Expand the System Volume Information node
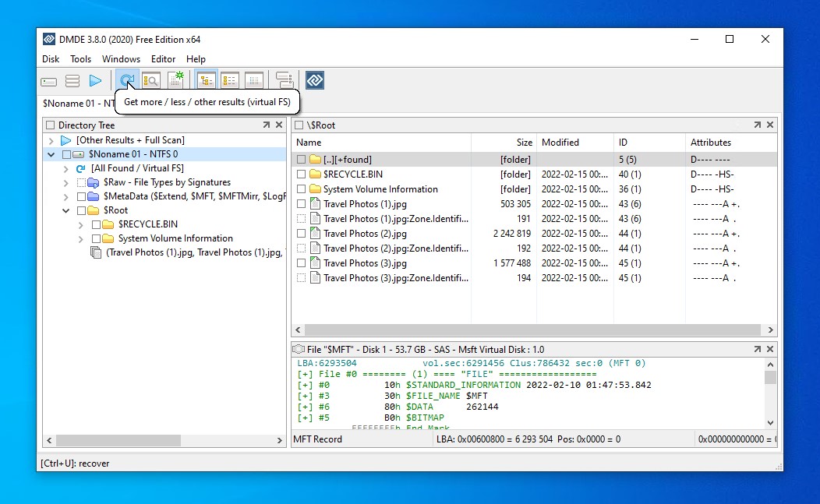The height and width of the screenshot is (504, 820). [x=80, y=238]
